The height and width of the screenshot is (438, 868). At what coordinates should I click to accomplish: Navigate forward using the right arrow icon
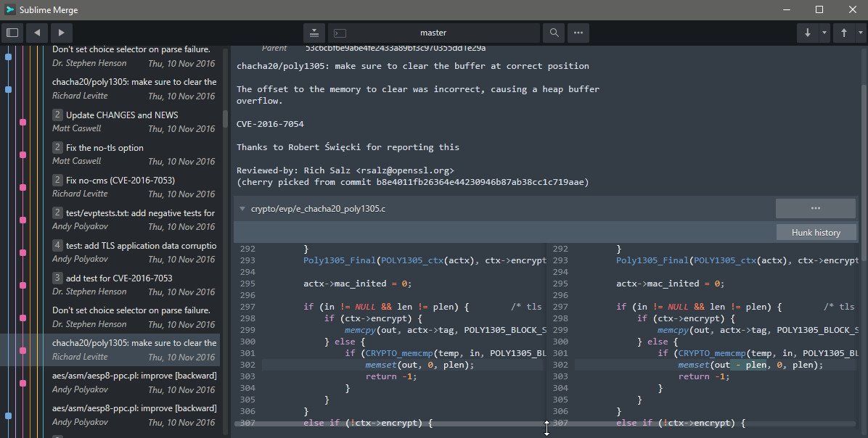pos(61,33)
